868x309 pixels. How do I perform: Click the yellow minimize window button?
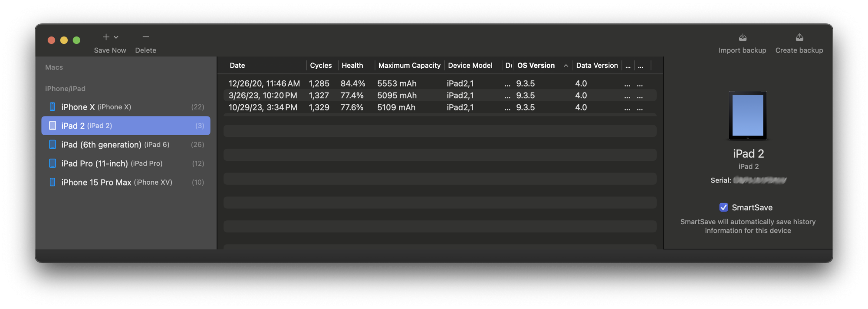[x=64, y=40]
